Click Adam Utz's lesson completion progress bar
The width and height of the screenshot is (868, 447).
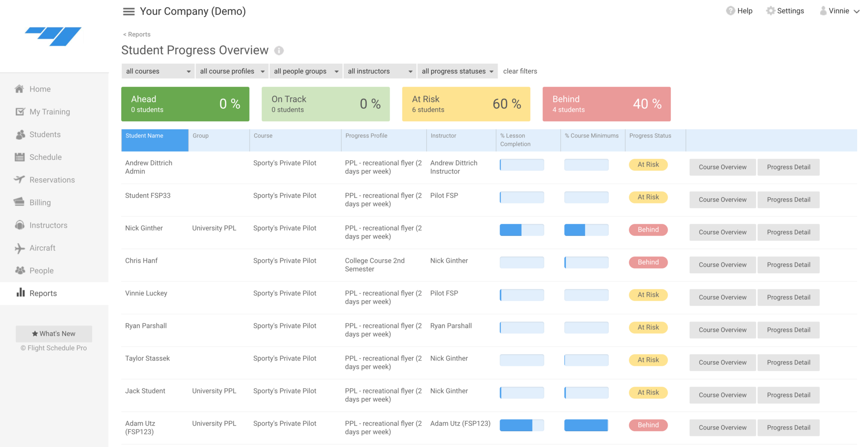pos(522,425)
